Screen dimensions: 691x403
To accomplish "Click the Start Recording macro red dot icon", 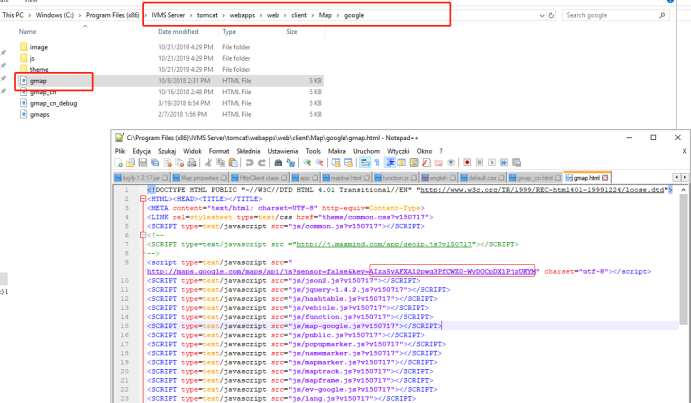I will 467,163.
